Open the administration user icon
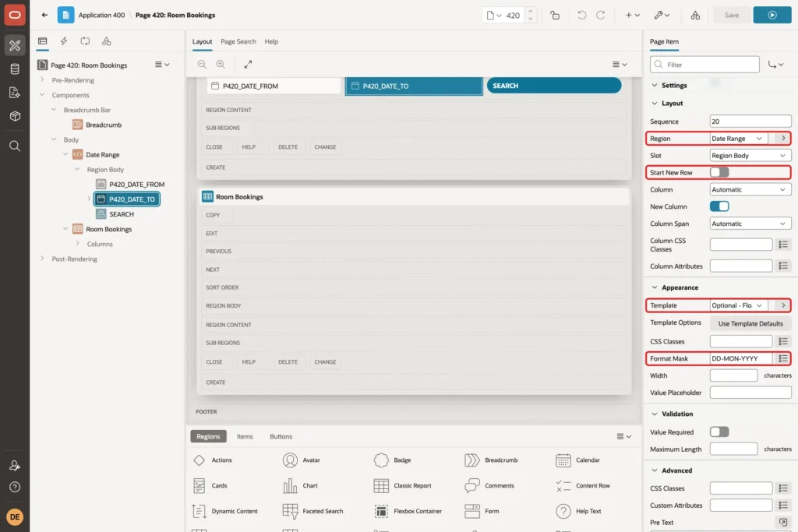 [15, 465]
